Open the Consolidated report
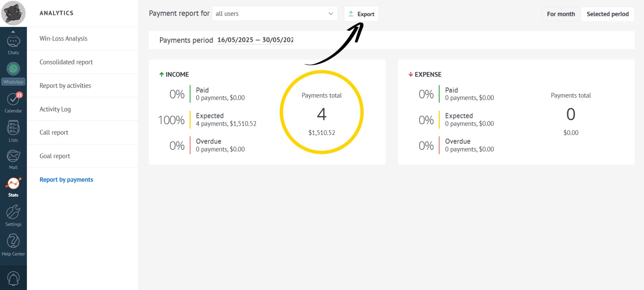 (x=66, y=62)
